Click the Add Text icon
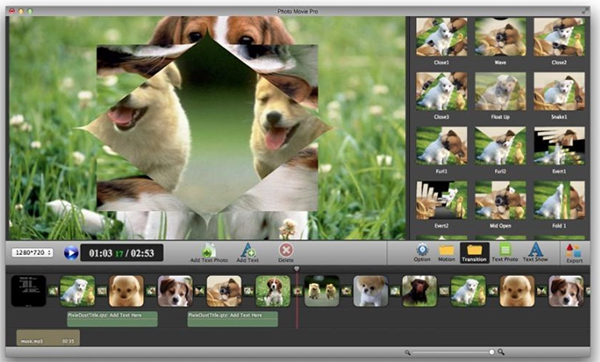Viewport: 600px width, 362px height. tap(248, 251)
